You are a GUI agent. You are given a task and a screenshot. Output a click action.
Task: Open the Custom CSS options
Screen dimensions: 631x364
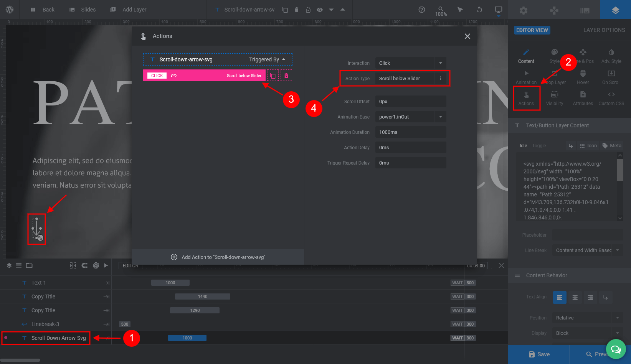pos(611,98)
